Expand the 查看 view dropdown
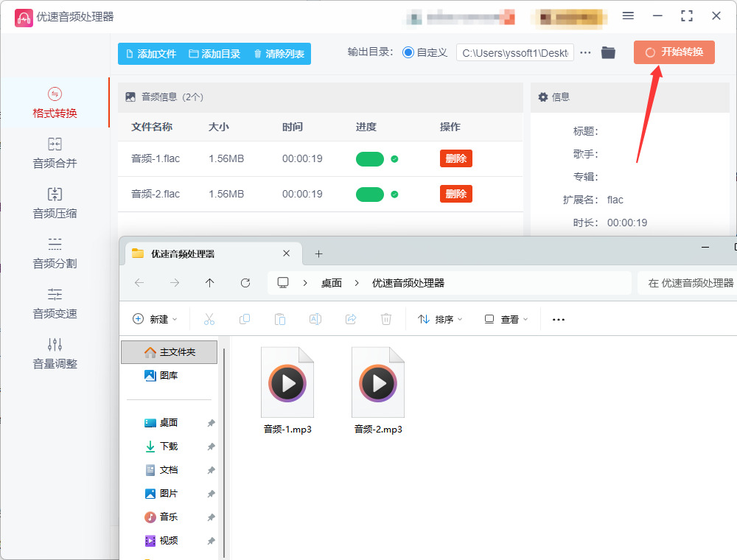Screen dimensions: 737x560 coord(506,320)
